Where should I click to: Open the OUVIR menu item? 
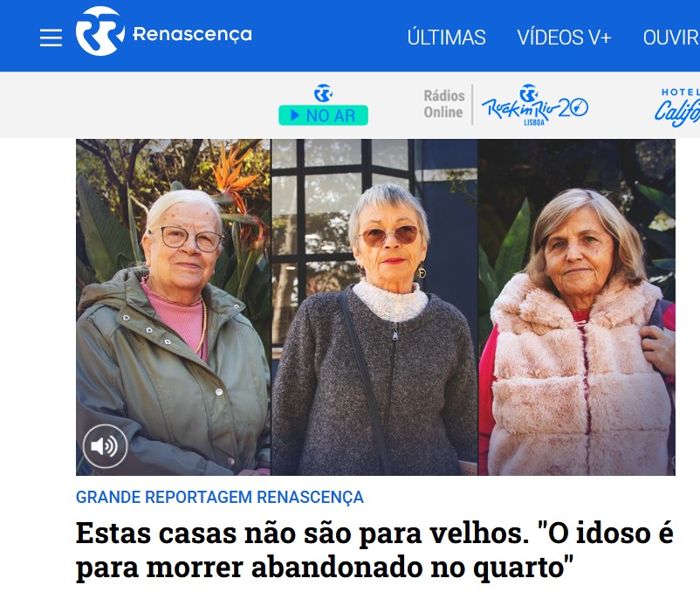[671, 37]
